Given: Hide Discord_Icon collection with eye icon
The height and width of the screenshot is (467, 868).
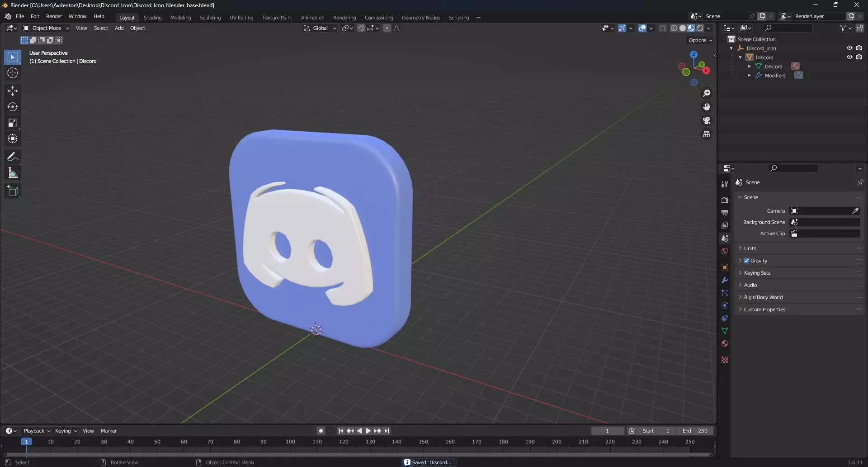Looking at the screenshot, I should pyautogui.click(x=849, y=48).
